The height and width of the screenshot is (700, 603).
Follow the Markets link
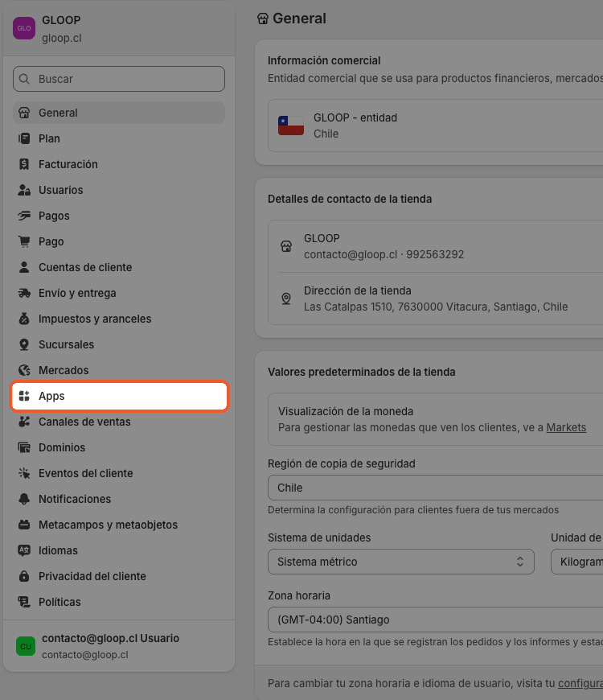pyautogui.click(x=566, y=427)
